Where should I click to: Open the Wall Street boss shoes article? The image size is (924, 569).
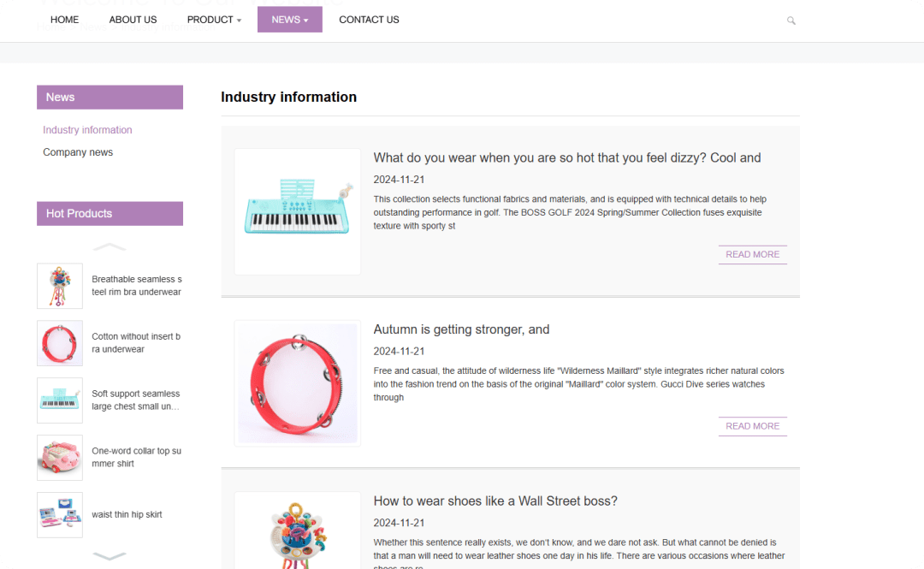495,501
